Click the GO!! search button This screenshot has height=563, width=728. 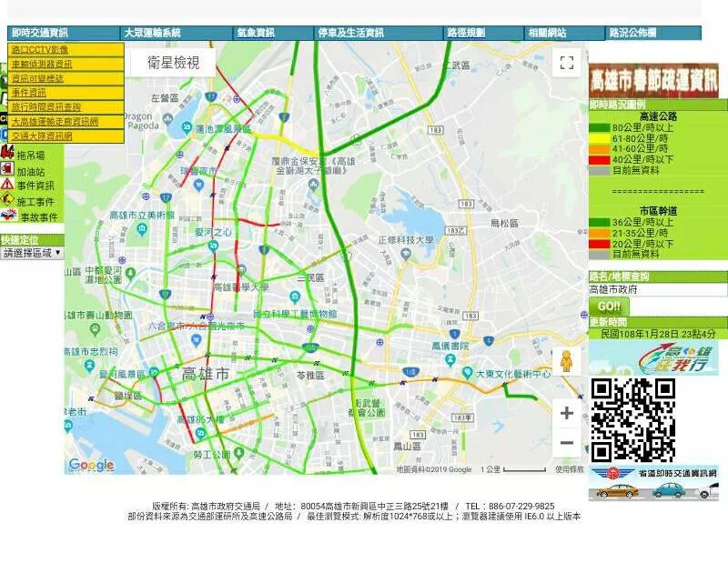[609, 307]
